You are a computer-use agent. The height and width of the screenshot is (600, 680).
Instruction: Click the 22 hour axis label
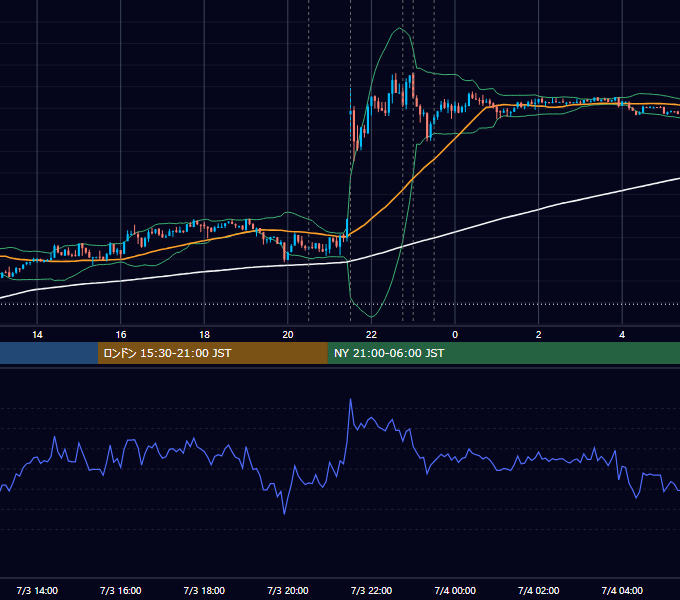tap(371, 335)
